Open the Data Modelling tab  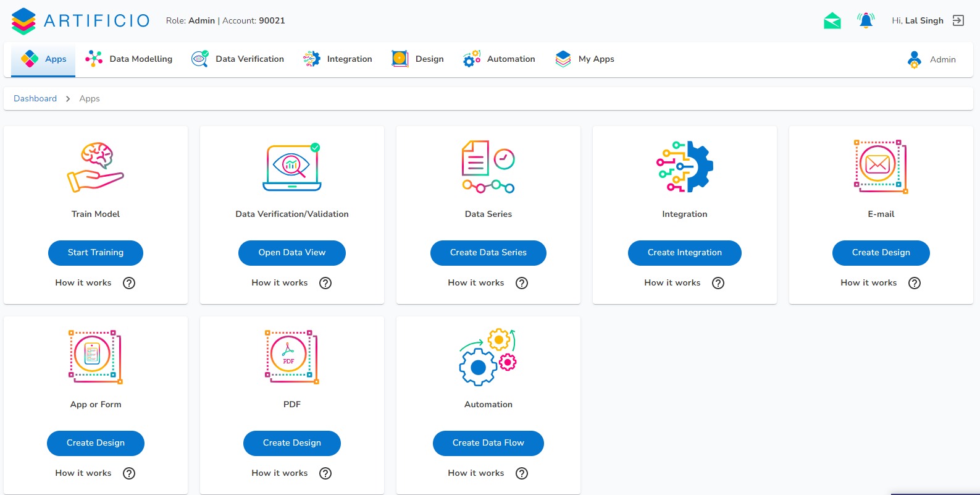[x=129, y=59]
